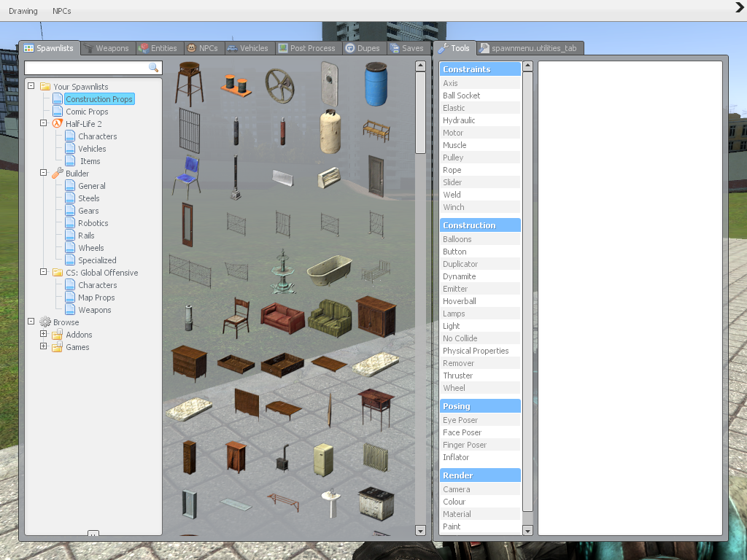Spawn the cream propane tank prop

tap(330, 131)
